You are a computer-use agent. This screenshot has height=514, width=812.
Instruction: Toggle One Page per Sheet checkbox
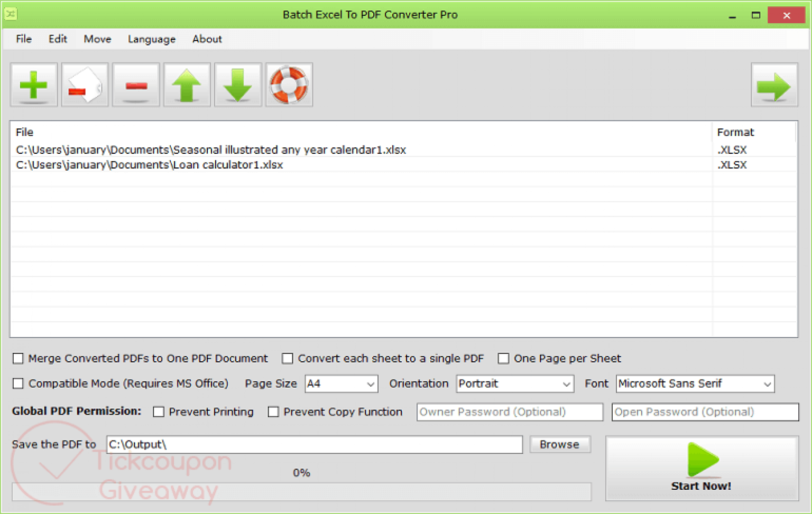pos(504,359)
